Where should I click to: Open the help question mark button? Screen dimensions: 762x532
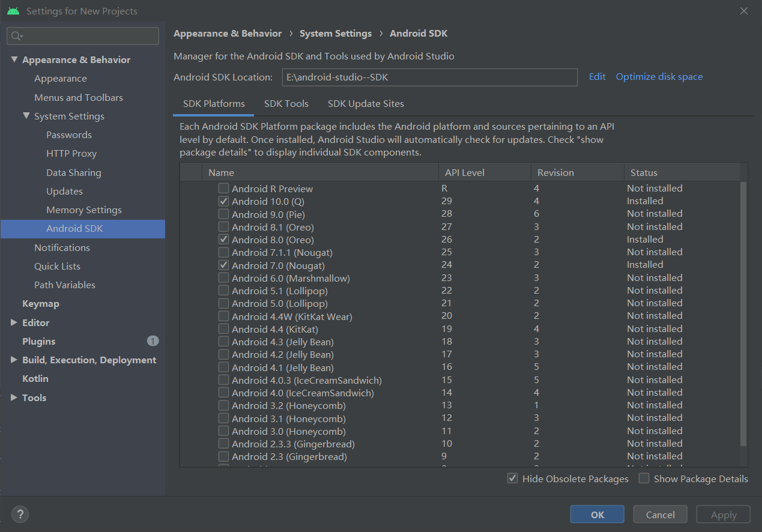pyautogui.click(x=20, y=514)
